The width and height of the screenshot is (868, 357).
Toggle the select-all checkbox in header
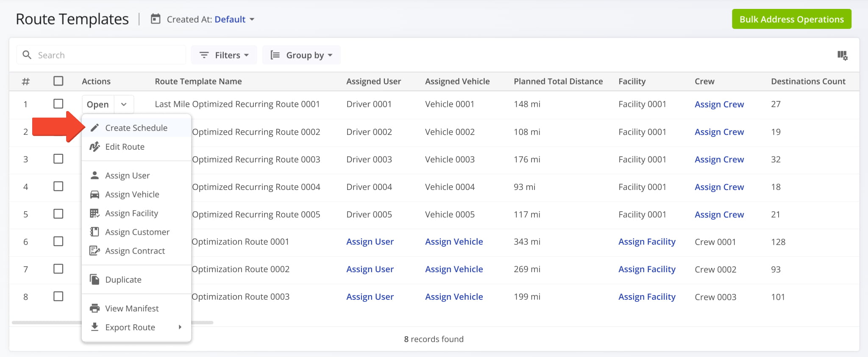58,81
